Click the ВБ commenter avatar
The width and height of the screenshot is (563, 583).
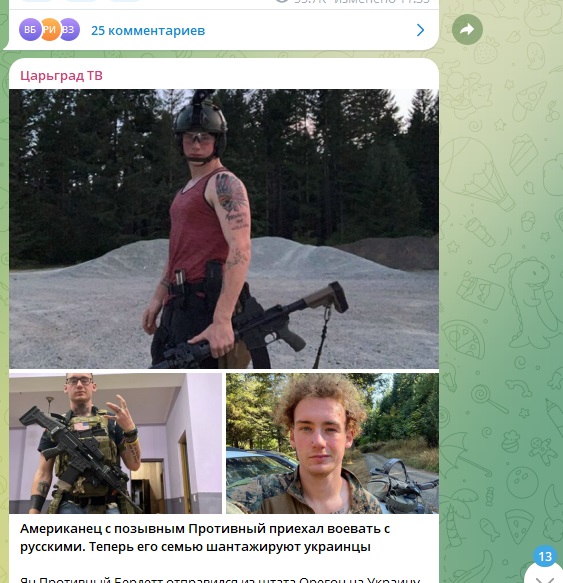pos(30,29)
